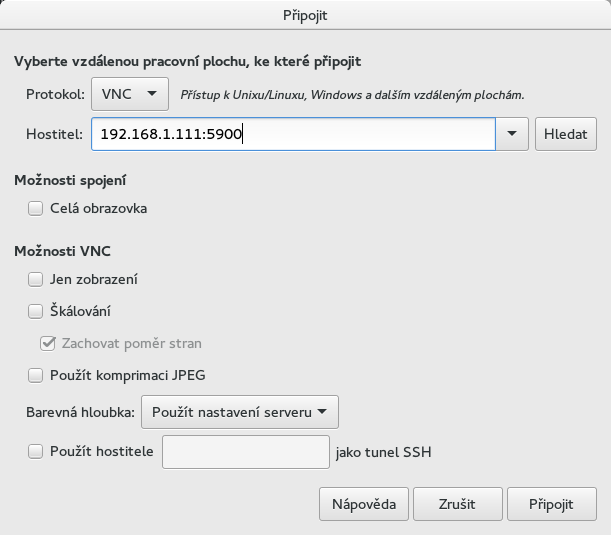
Task: Open the Barevná hloubka combo box
Action: [x=240, y=411]
